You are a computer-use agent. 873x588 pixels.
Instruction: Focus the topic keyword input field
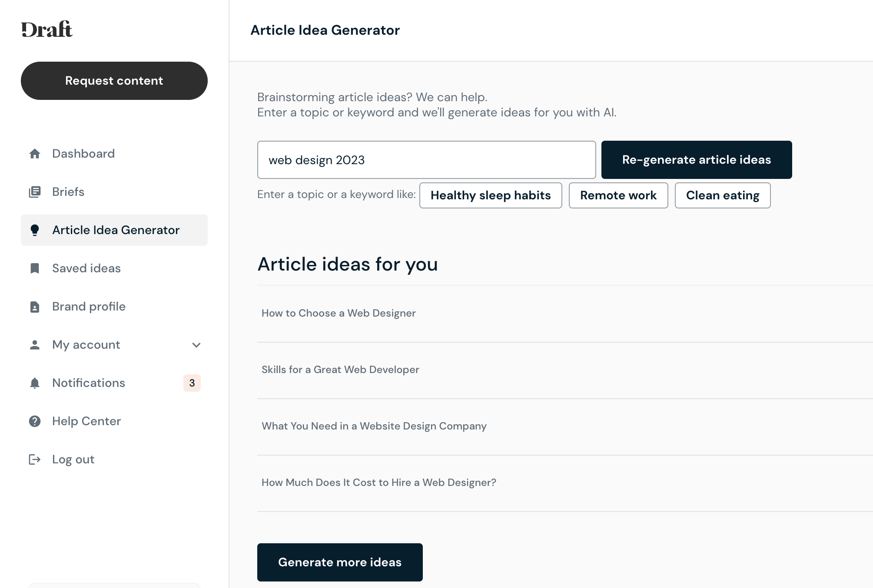point(426,160)
